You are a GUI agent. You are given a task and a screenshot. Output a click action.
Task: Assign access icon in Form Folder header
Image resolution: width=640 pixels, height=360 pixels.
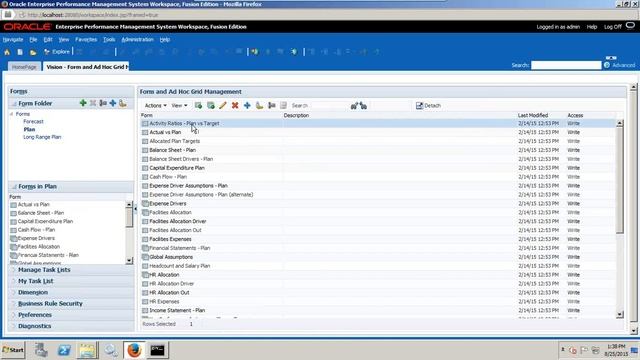pos(122,103)
